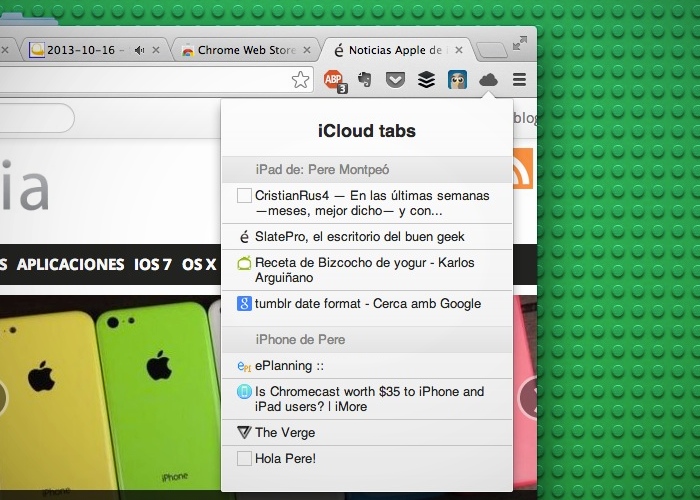Screen dimensions: 700x500
Task: Open the Evernote elephant extension
Action: pos(365,80)
